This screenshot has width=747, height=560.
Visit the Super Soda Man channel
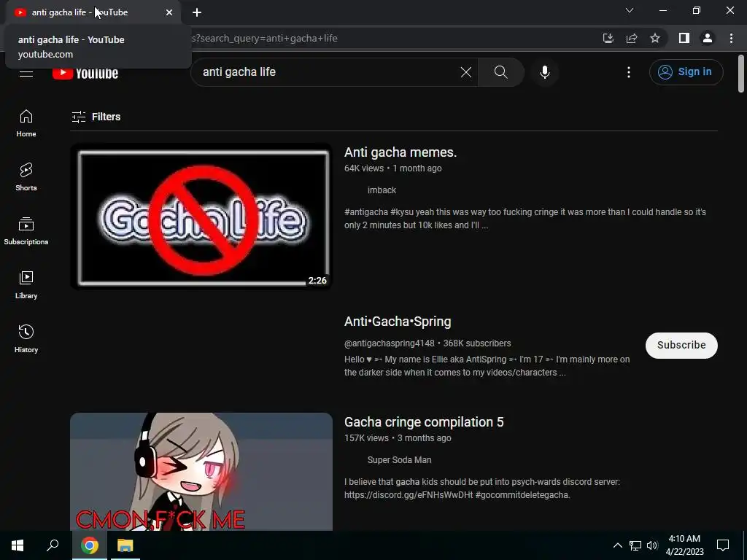click(x=399, y=460)
